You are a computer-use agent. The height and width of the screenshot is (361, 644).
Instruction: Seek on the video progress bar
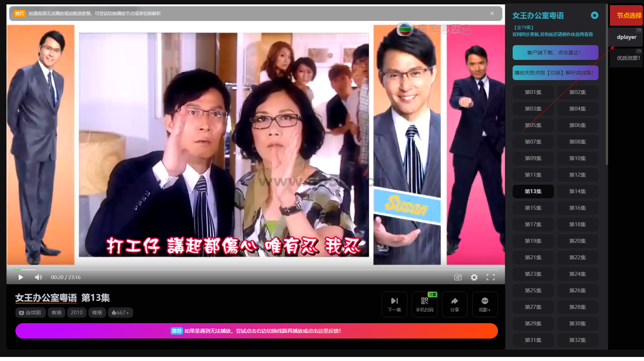click(255, 270)
